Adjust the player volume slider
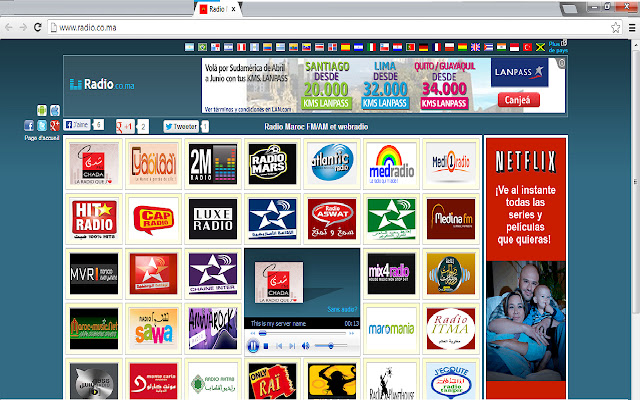Screen dimensions: 640x400 point(331,346)
